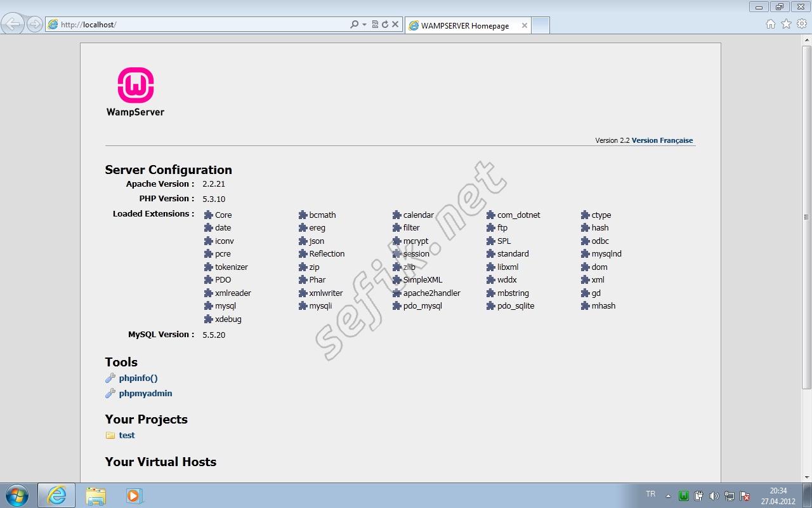Image resolution: width=812 pixels, height=508 pixels.
Task: Stop loading with the X icon
Action: pyautogui.click(x=395, y=24)
